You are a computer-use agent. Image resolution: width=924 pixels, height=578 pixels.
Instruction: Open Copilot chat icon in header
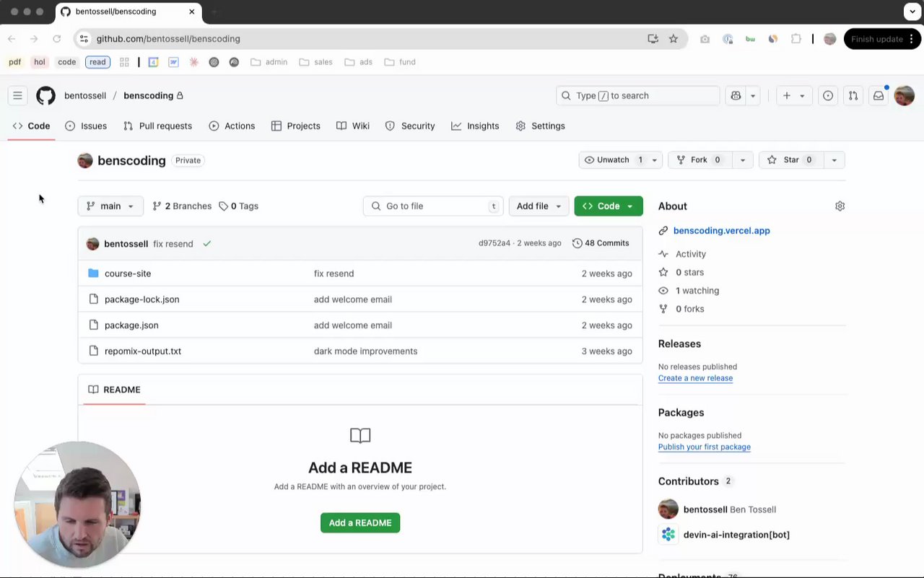[x=736, y=95]
